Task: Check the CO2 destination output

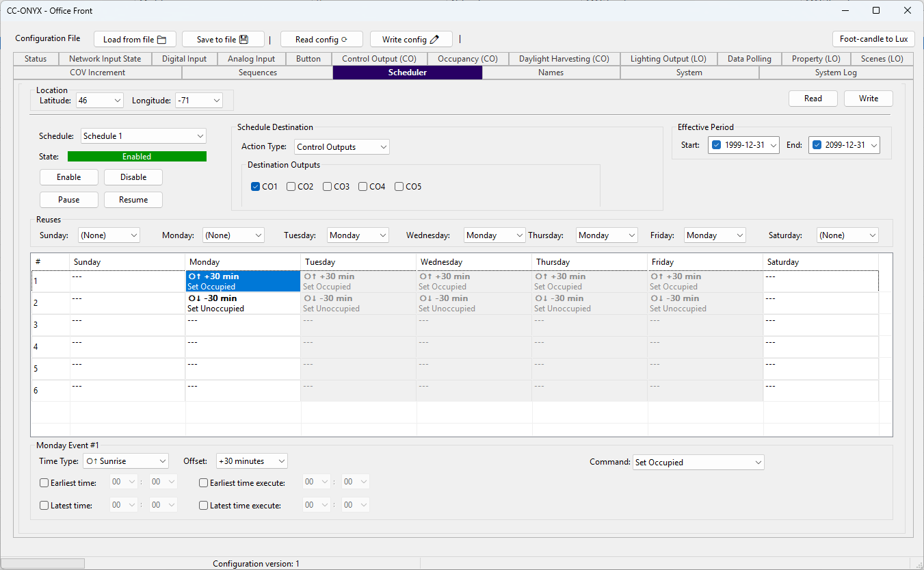Action: coord(291,186)
